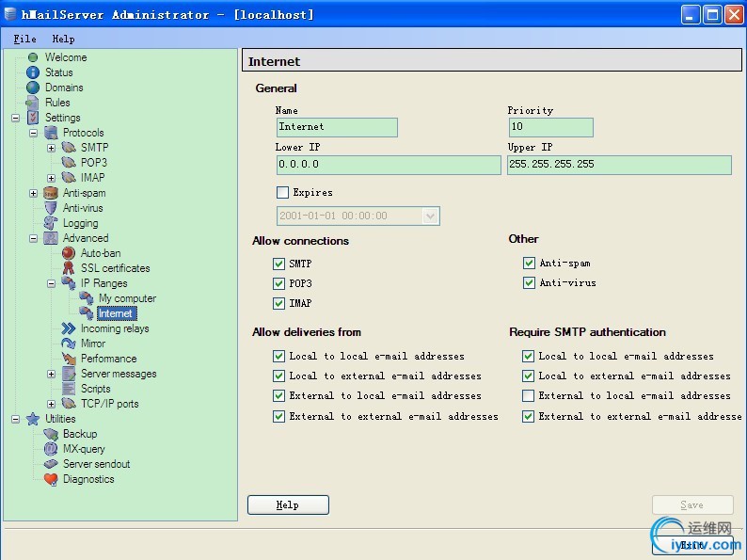Select the Logging icon
The height and width of the screenshot is (560, 747).
51,223
